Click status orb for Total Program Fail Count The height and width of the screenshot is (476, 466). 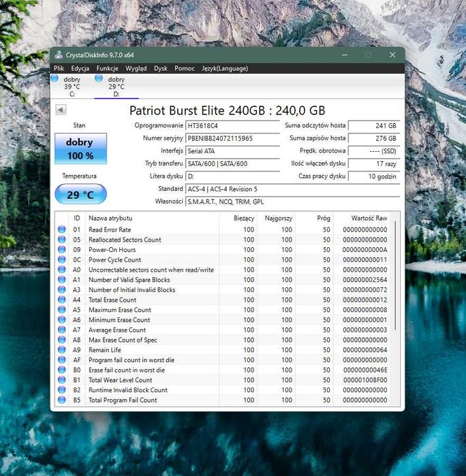pyautogui.click(x=62, y=400)
